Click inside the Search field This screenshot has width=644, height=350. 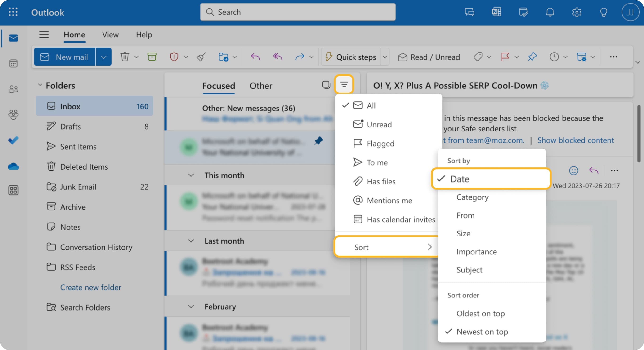coord(298,12)
